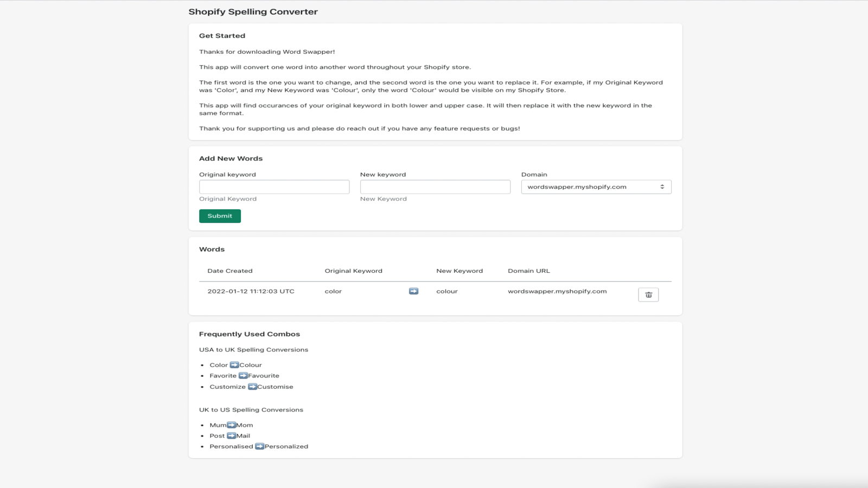Click arrow icon between Color and Colour combo
Image resolution: width=868 pixels, height=488 pixels.
(234, 365)
